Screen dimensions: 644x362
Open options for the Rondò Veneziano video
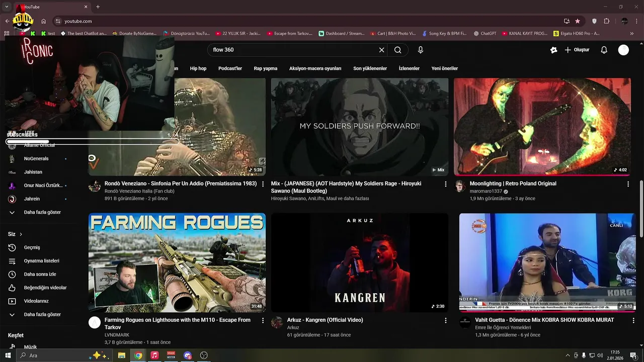click(x=263, y=185)
